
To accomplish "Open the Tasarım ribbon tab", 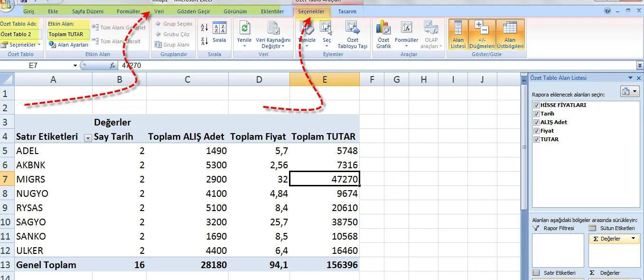I will pos(347,11).
